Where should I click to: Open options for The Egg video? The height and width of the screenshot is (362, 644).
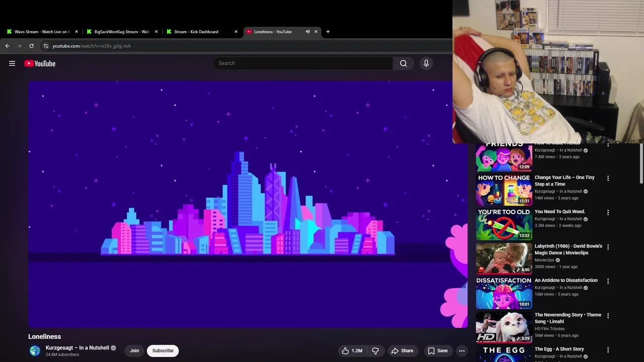point(608,350)
